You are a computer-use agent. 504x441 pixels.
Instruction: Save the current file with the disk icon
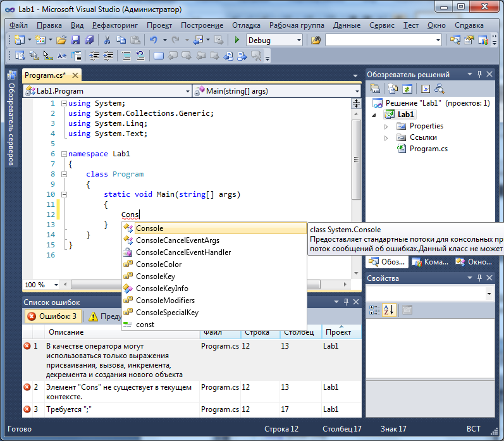click(75, 40)
